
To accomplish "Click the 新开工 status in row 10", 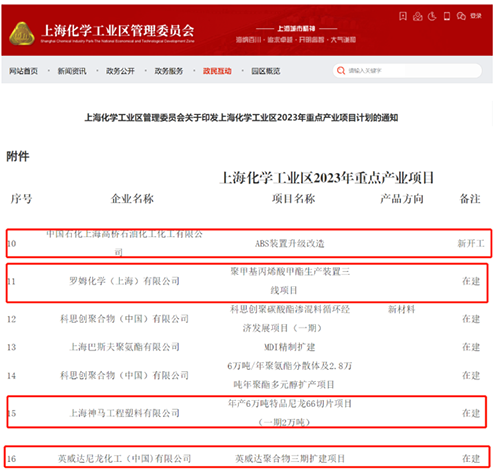I will 471,244.
